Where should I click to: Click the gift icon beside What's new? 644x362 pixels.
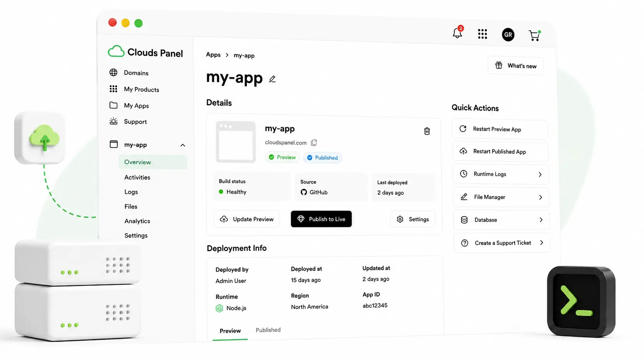498,65
